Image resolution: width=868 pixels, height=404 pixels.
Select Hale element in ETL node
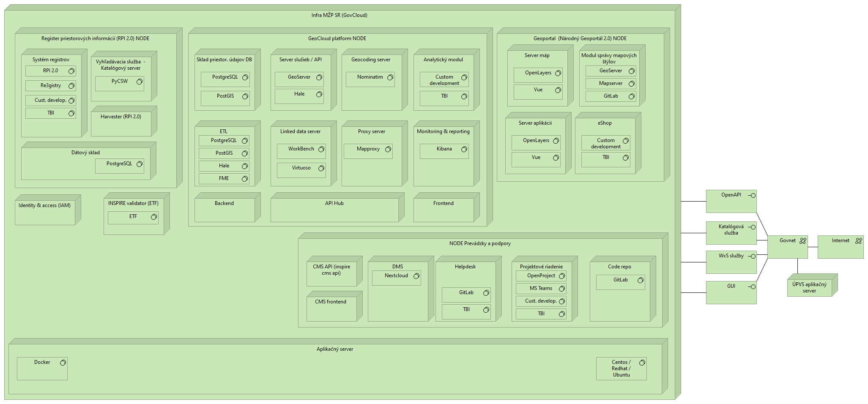pos(224,166)
